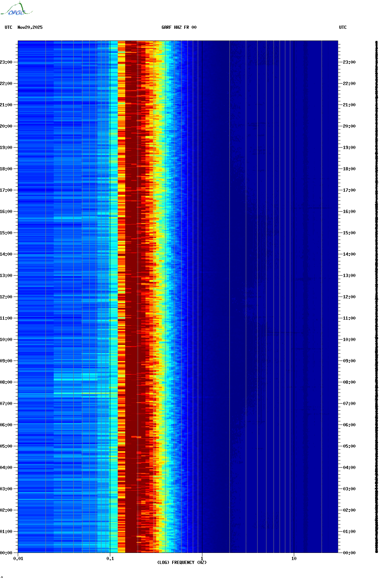Click the 06:00 label on right axis
The height and width of the screenshot is (581, 392).
(349, 425)
